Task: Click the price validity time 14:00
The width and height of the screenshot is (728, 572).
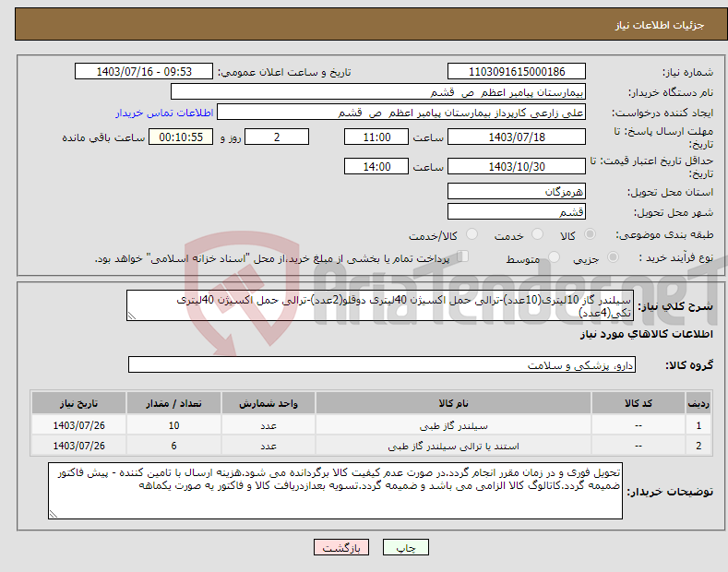Action: coord(376,166)
